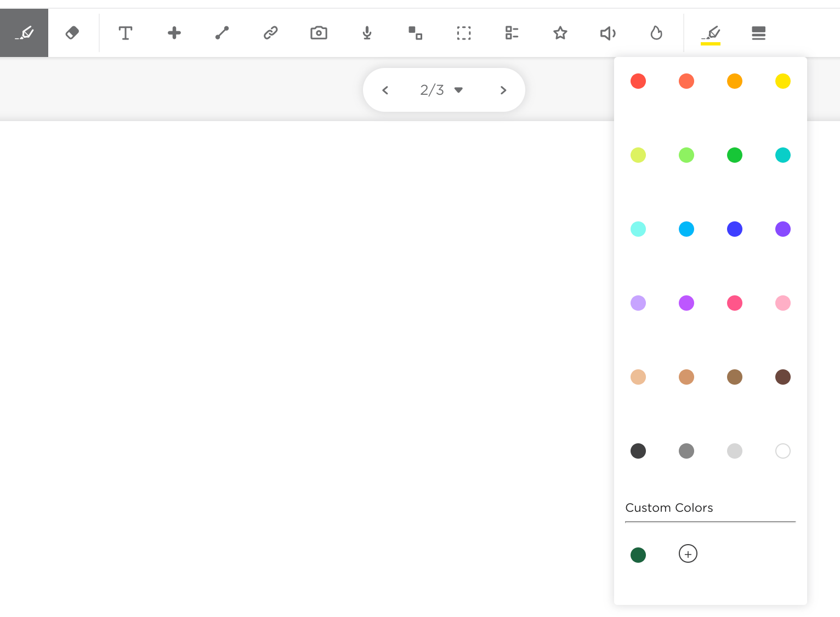Select the microphone recording tool

(x=367, y=33)
